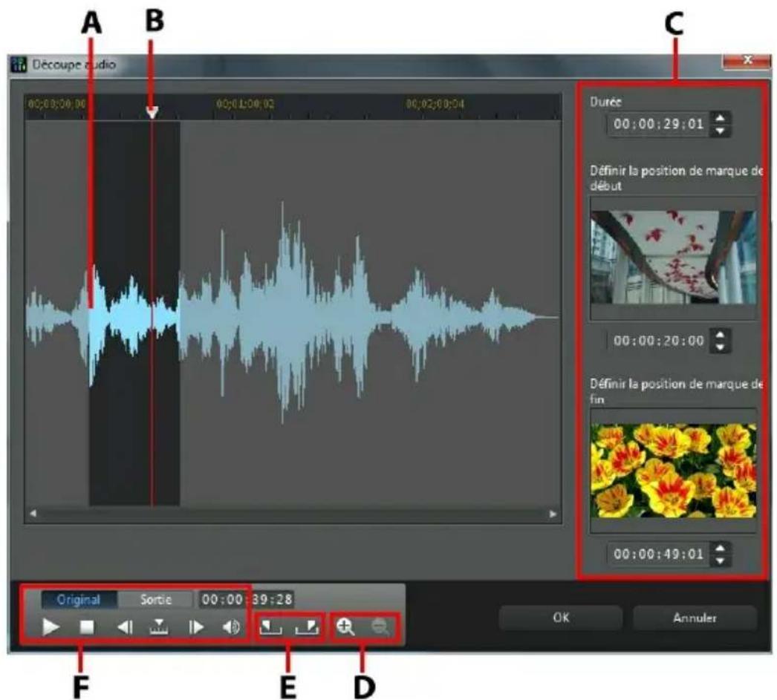Screen dimensions: 777x700
Task: Click left arrow of waveform scrollbar
Action: click(33, 514)
